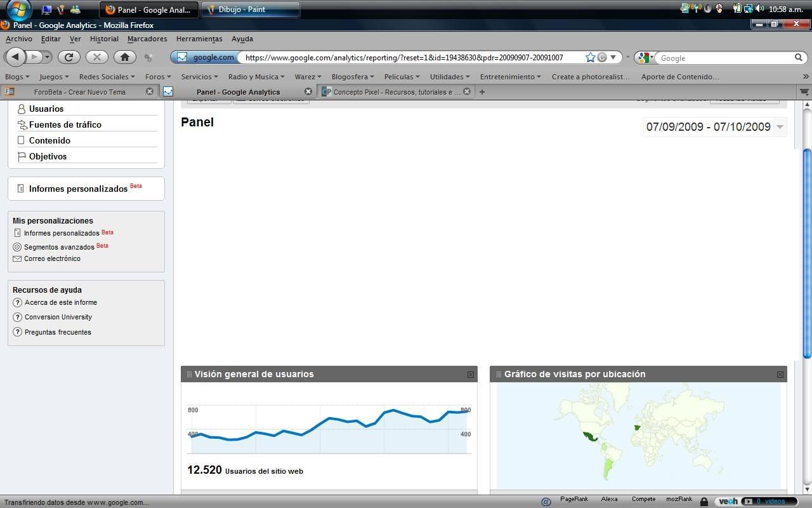Open the Juegos bookmarks folder dropdown
This screenshot has width=812, height=508.
pos(54,76)
